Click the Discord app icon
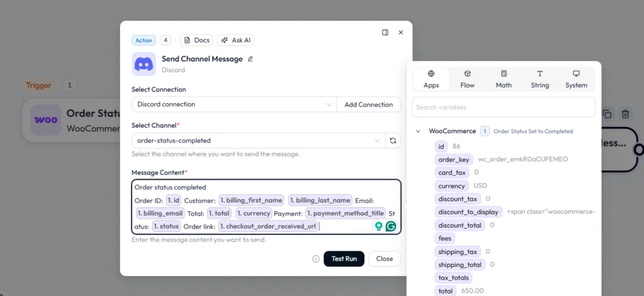The image size is (644, 296). (144, 64)
